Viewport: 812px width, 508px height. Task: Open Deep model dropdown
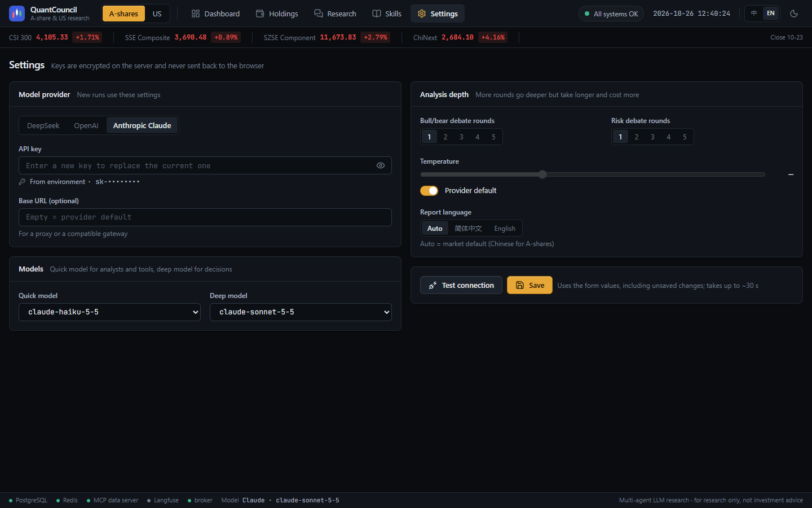pyautogui.click(x=301, y=312)
